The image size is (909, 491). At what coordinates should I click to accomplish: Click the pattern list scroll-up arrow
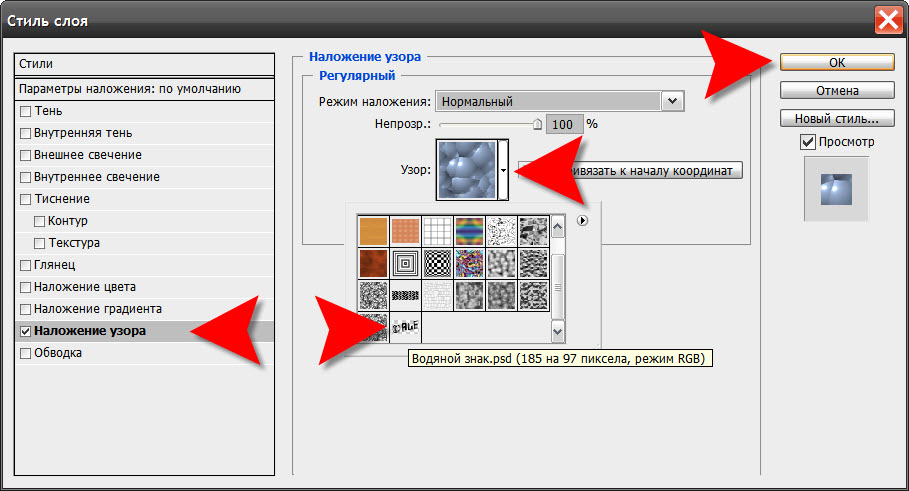tap(558, 227)
